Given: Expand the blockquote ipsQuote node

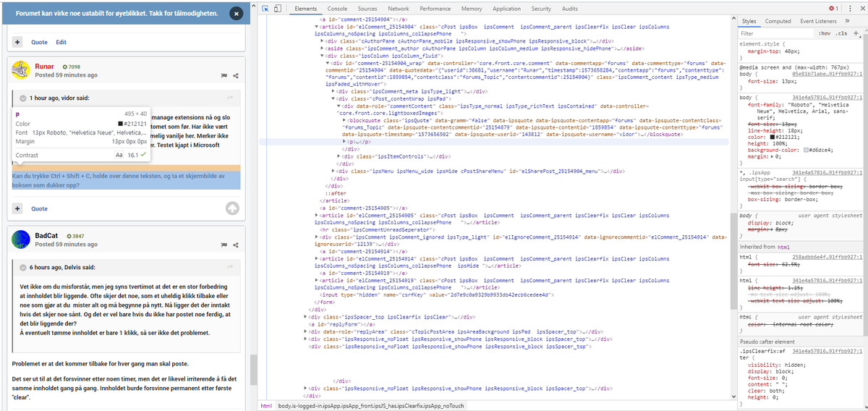Looking at the screenshot, I should (x=344, y=120).
